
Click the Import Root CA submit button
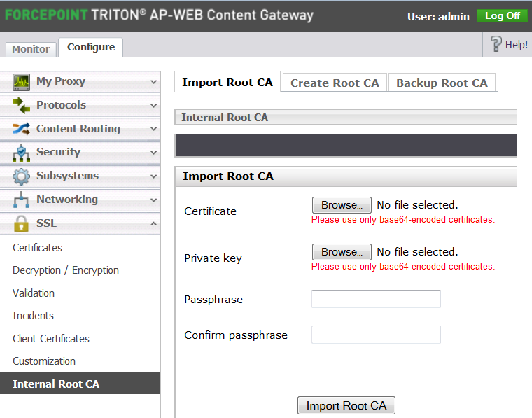346,405
